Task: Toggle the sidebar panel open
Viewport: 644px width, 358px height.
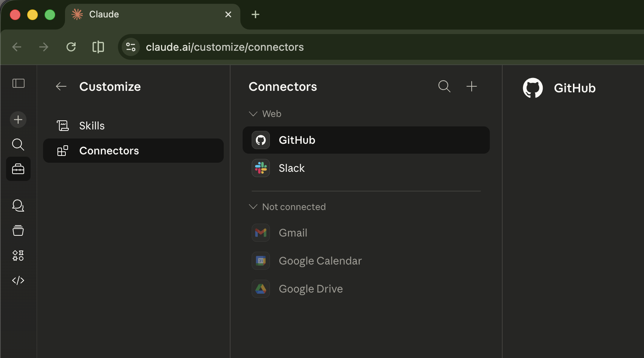Action: coord(19,83)
